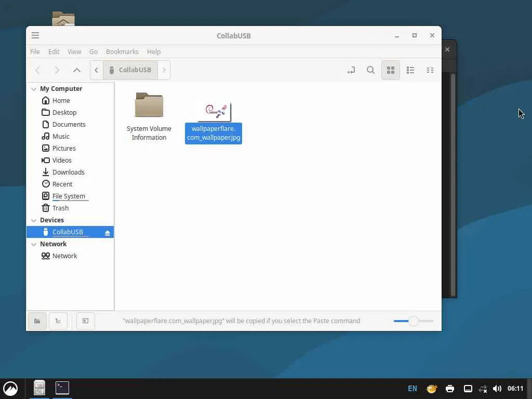The height and width of the screenshot is (399, 532).
Task: Open Trash in sidebar
Action: pos(70,208)
